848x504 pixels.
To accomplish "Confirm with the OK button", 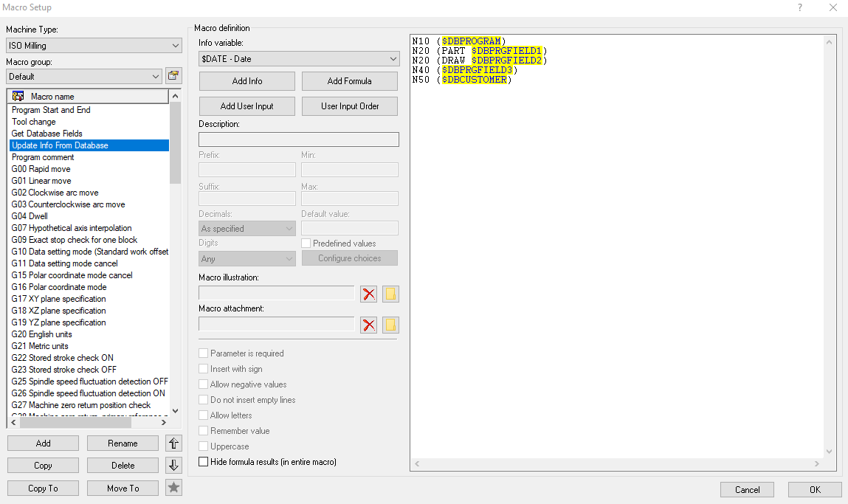I will pos(815,490).
